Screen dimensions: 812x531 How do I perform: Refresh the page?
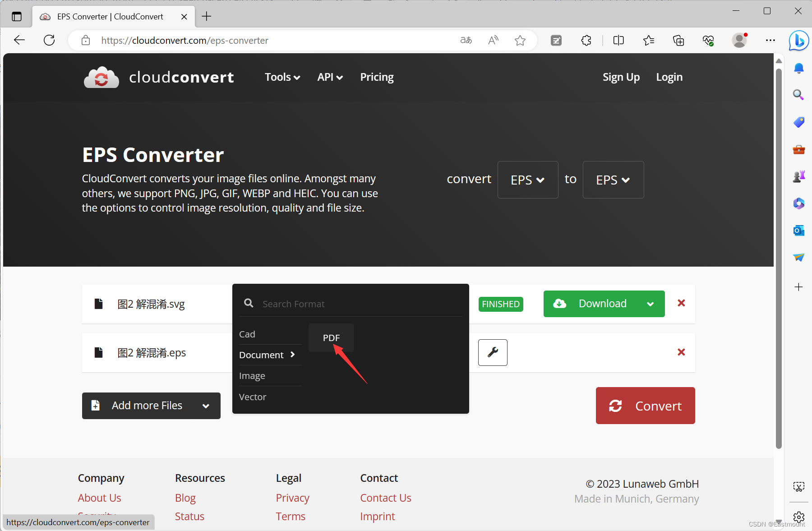(49, 40)
